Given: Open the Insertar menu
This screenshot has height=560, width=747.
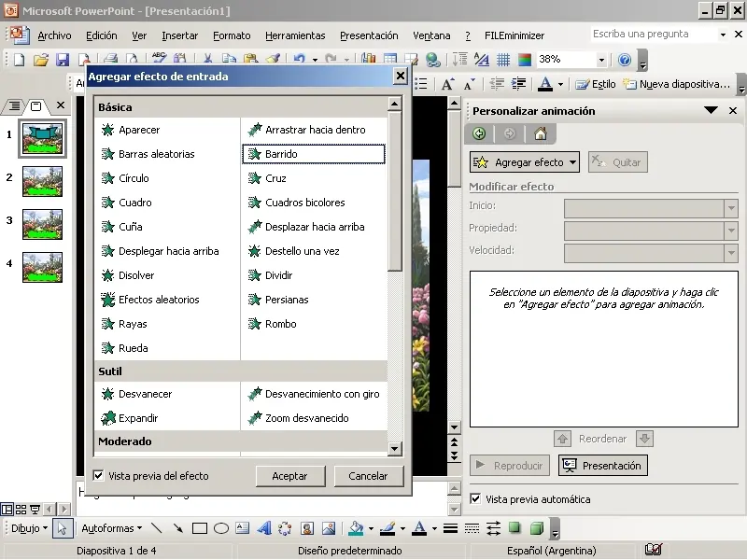Looking at the screenshot, I should coord(179,35).
